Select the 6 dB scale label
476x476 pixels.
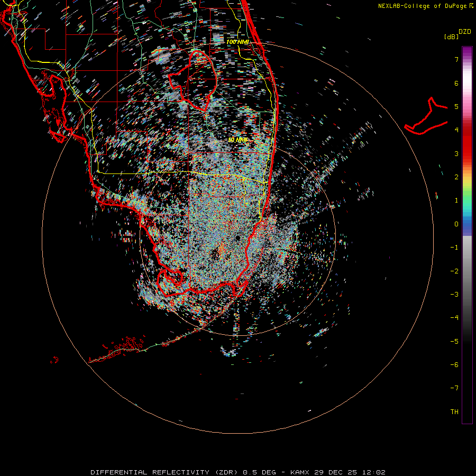(x=456, y=83)
